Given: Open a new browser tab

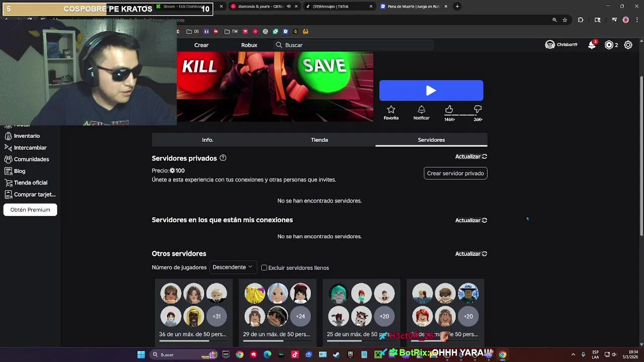Looking at the screenshot, I should (457, 7).
